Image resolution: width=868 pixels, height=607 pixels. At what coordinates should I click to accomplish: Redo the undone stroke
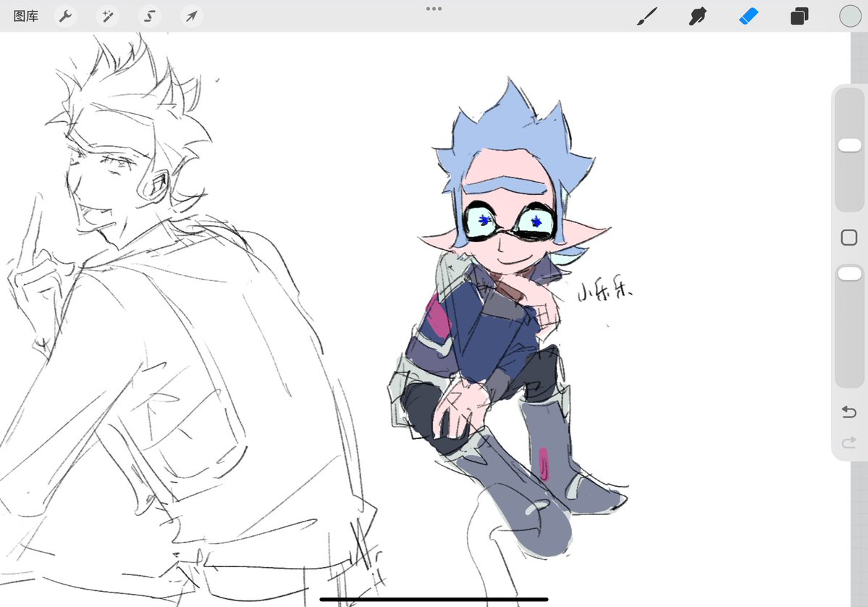click(x=849, y=443)
